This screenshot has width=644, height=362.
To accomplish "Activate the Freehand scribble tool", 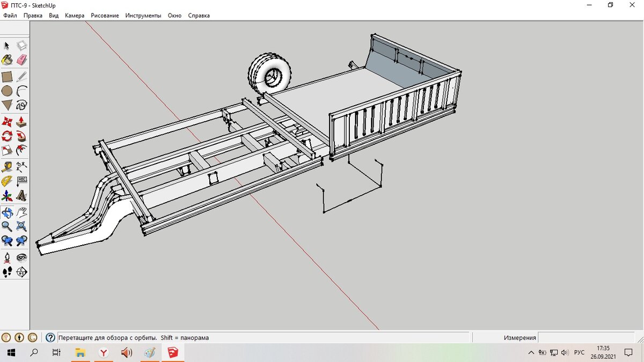I will 22,105.
